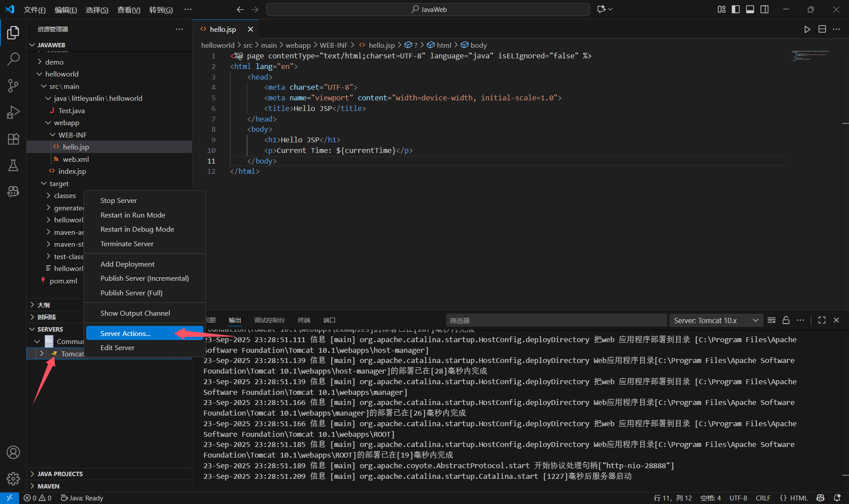
Task: Toggle the bottom panel visibility
Action: click(750, 9)
